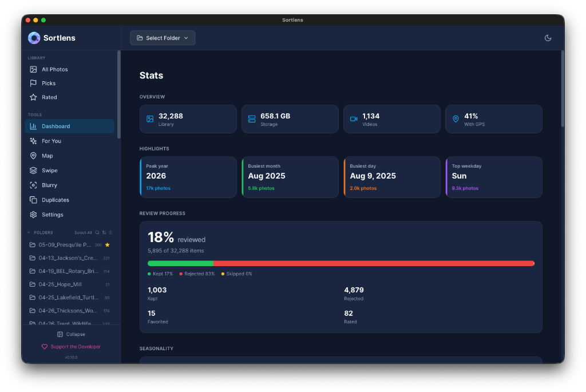Viewport: 586px width, 392px height.
Task: Click the green Kept progress bar segment
Action: click(x=180, y=263)
